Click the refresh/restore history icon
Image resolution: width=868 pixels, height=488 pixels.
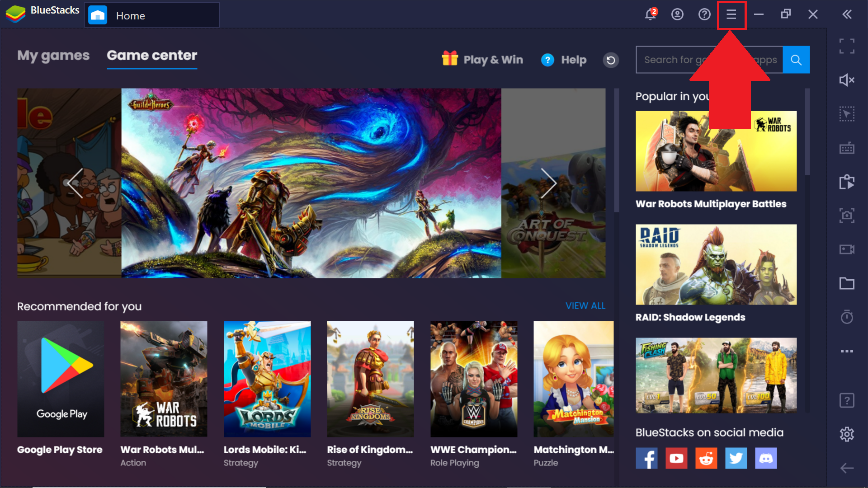click(611, 60)
